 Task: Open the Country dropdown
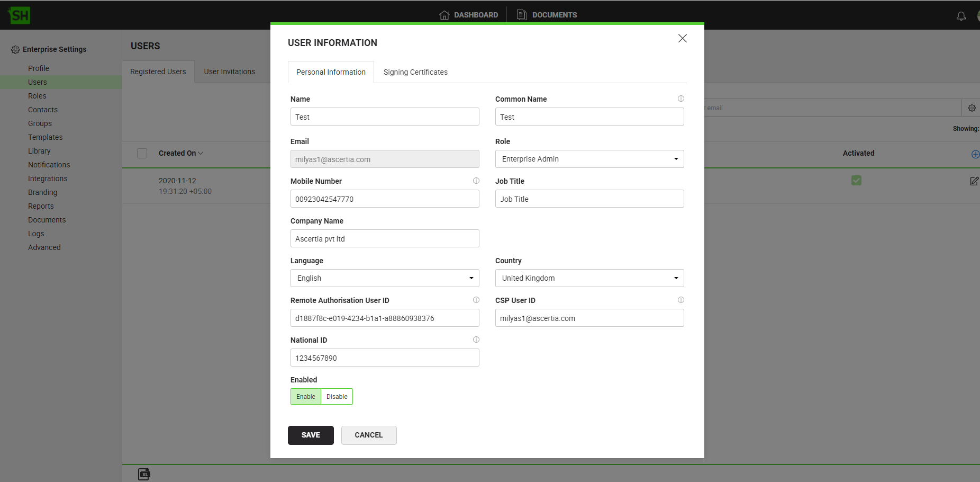[x=589, y=278]
